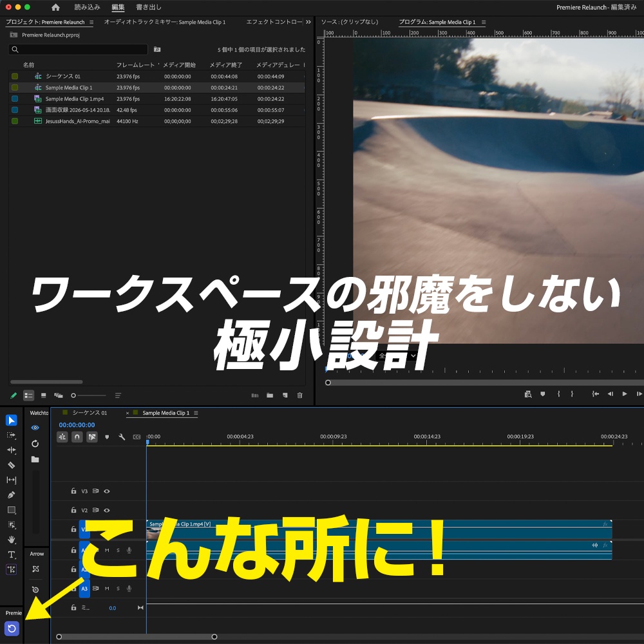Select the Hand tool
644x644 pixels.
(x=12, y=540)
